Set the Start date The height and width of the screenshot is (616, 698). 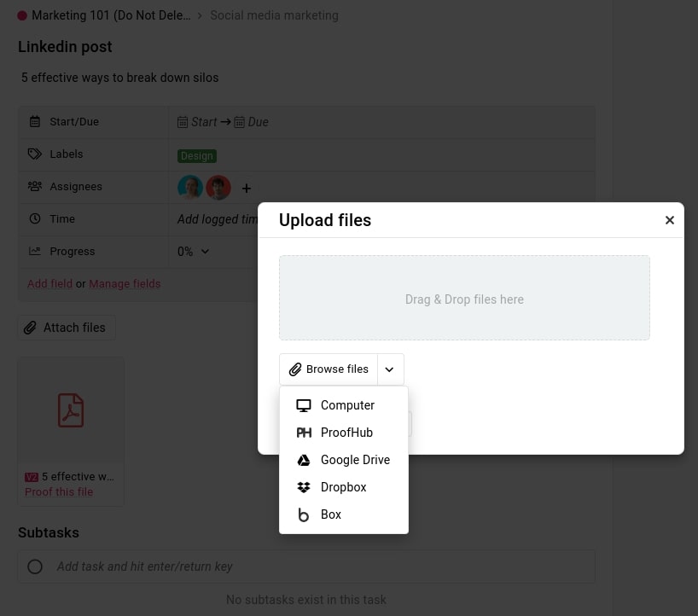tap(197, 121)
